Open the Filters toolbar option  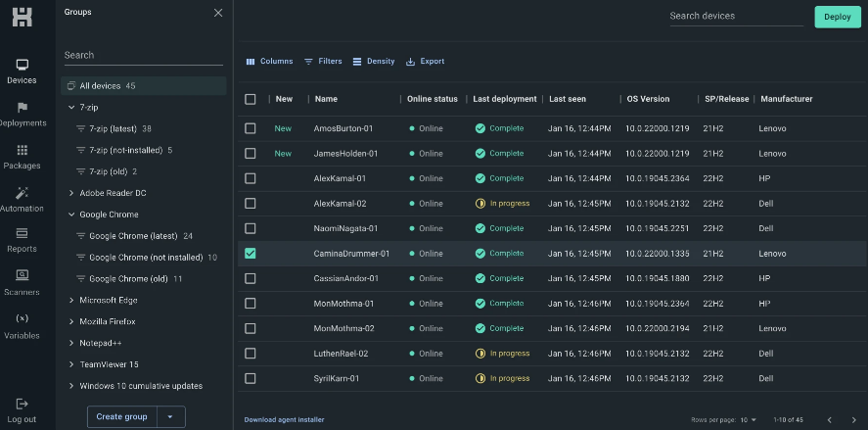323,62
